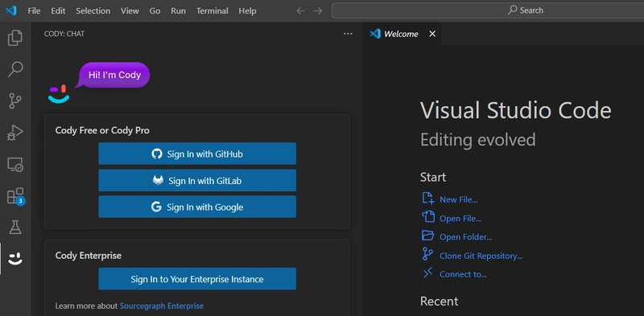
Task: Click the navigate forward arrow
Action: pyautogui.click(x=318, y=10)
